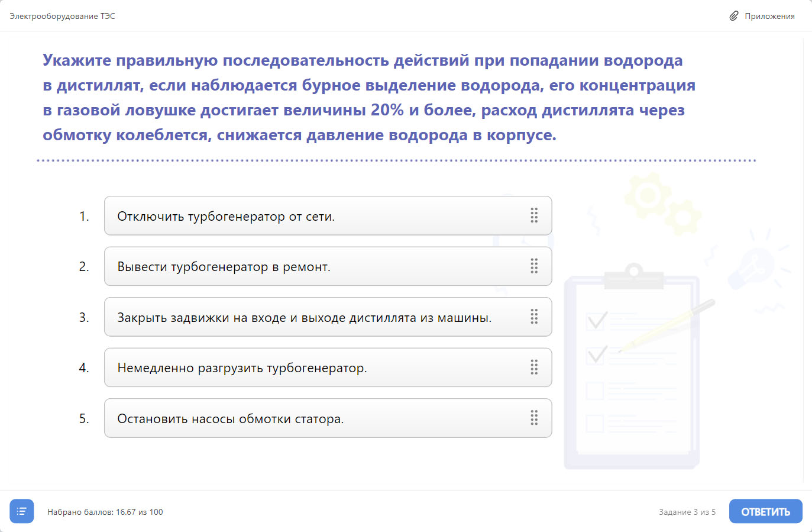Image resolution: width=812 pixels, height=532 pixels.
Task: Click the number 5 beside the last answer
Action: pyautogui.click(x=84, y=419)
